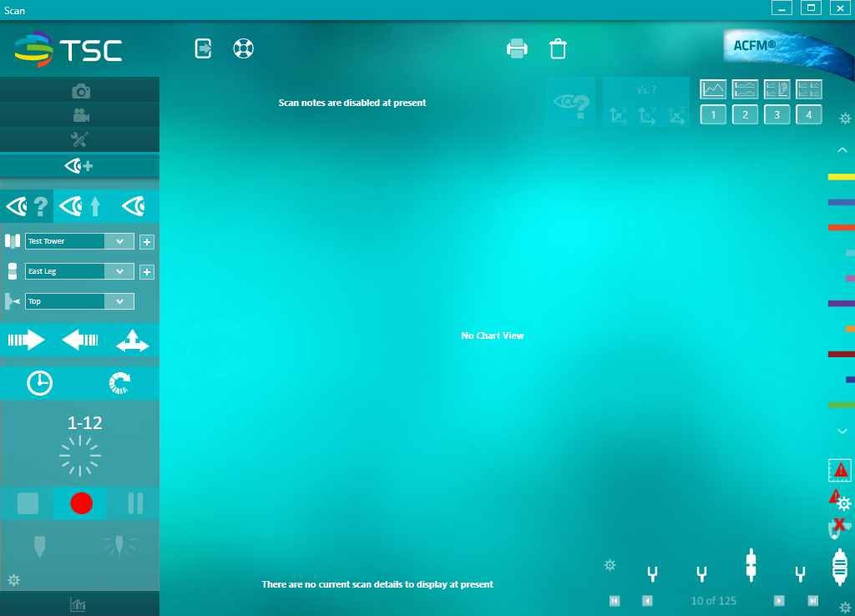Add new item next to East Leg

(x=147, y=272)
